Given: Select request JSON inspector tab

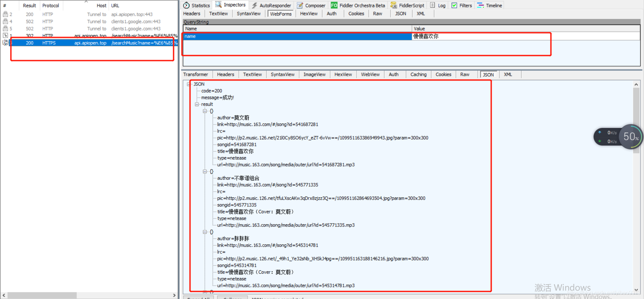Looking at the screenshot, I should [400, 13].
